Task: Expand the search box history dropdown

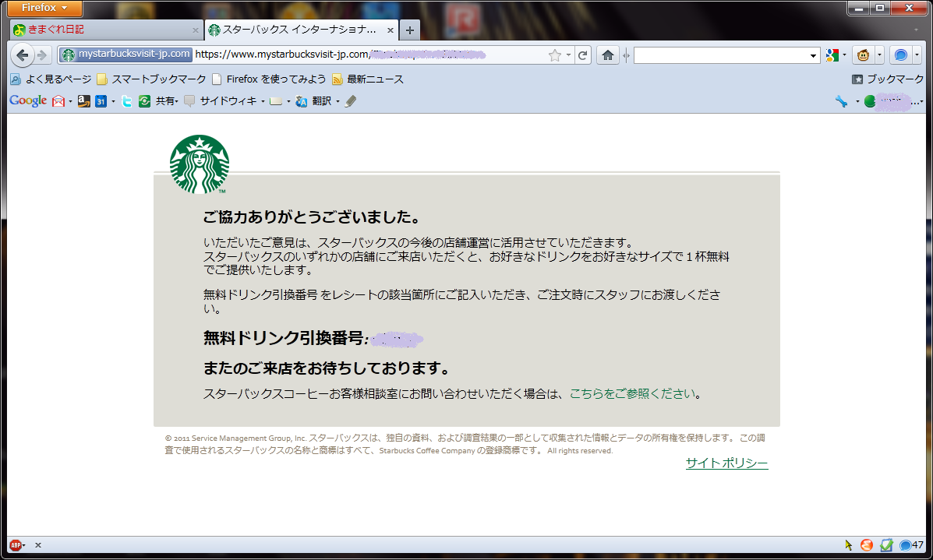Action: pos(813,55)
